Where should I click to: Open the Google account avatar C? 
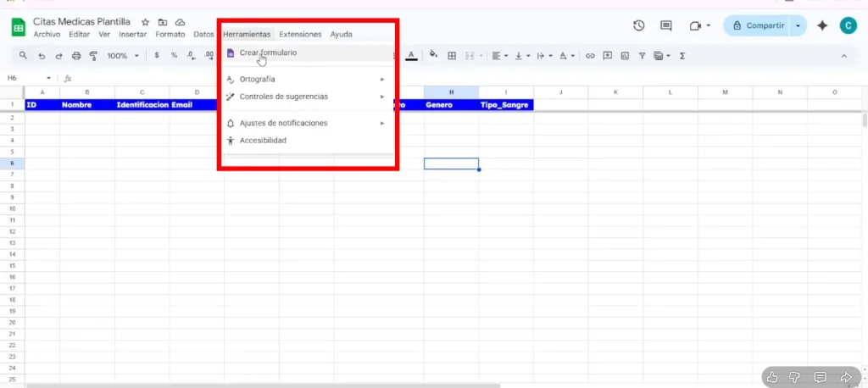click(848, 25)
